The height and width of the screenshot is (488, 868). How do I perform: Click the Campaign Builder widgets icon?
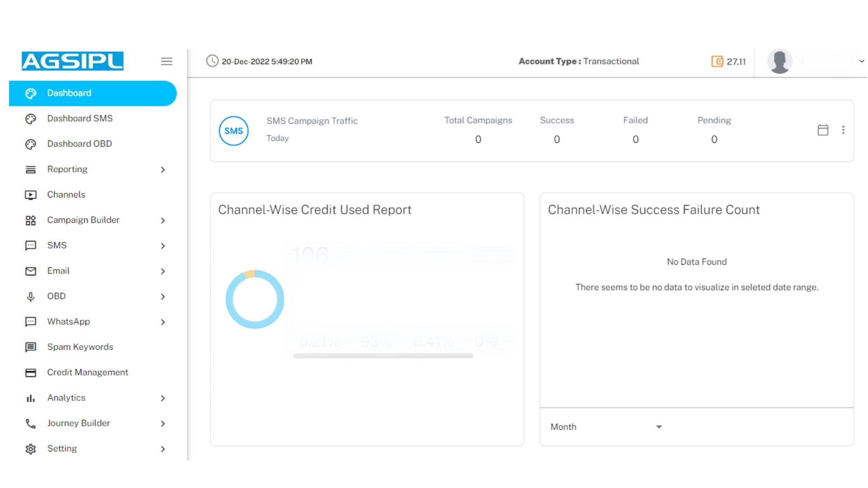(x=31, y=220)
